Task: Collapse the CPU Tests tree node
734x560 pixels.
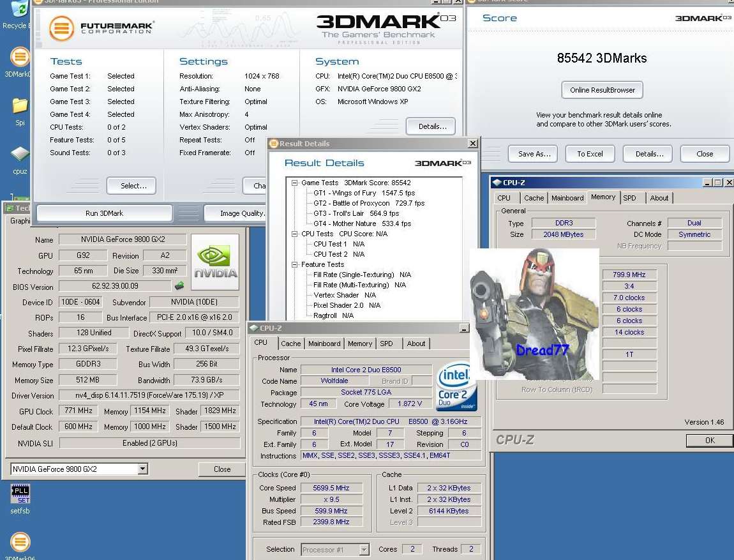Action: [294, 234]
